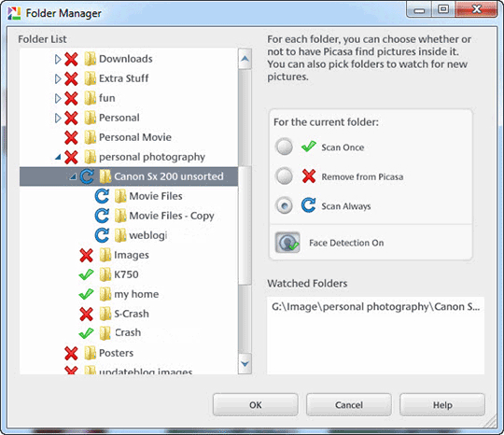Select the Scan Always radio button
Image resolution: width=504 pixels, height=435 pixels.
[x=284, y=205]
